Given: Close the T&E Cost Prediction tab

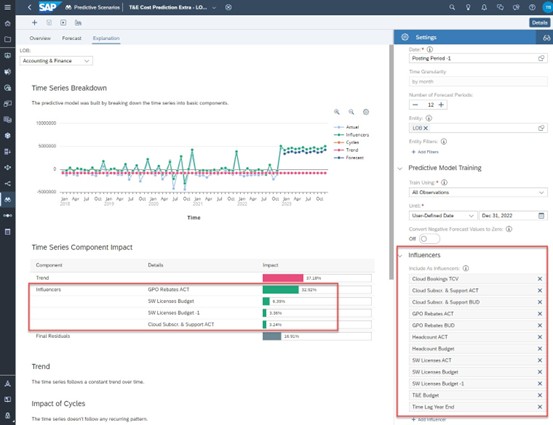Looking at the screenshot, I should (229, 7).
